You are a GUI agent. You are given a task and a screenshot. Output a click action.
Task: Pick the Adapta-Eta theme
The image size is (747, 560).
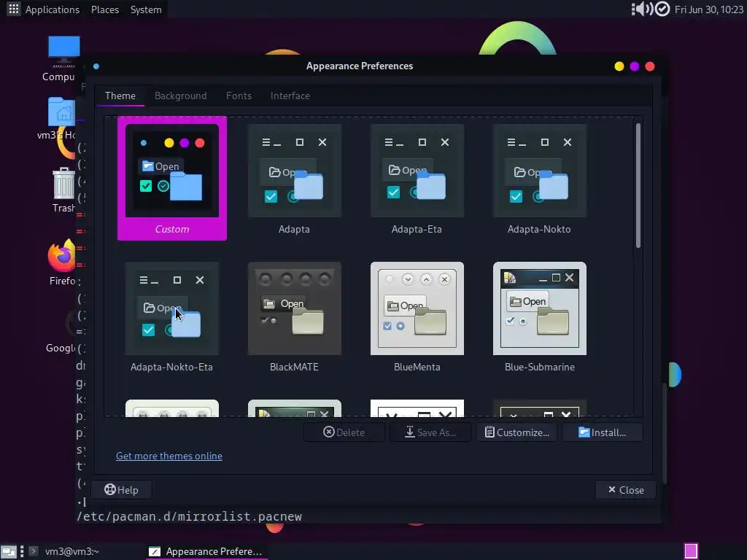coord(417,179)
